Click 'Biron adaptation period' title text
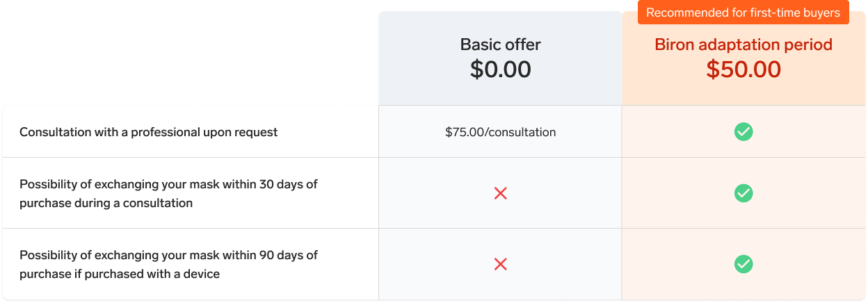 [744, 44]
